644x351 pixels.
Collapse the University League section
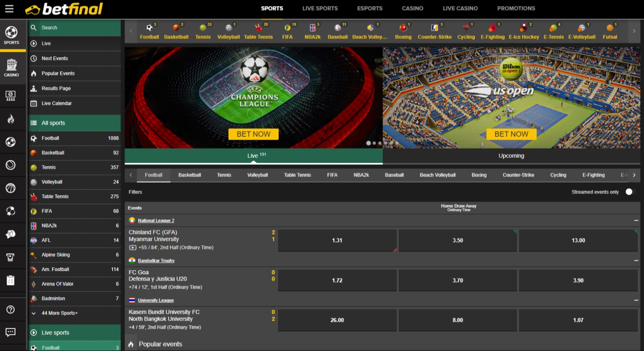coord(636,300)
